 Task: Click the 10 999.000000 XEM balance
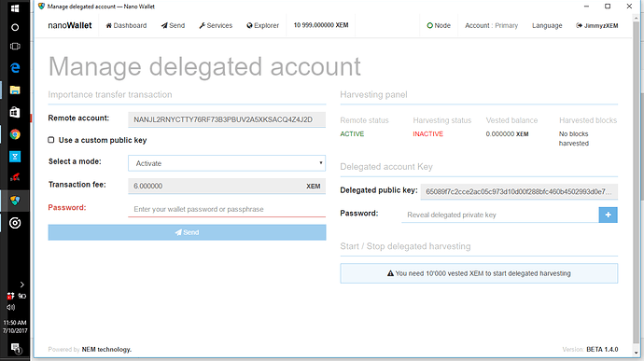click(x=321, y=25)
